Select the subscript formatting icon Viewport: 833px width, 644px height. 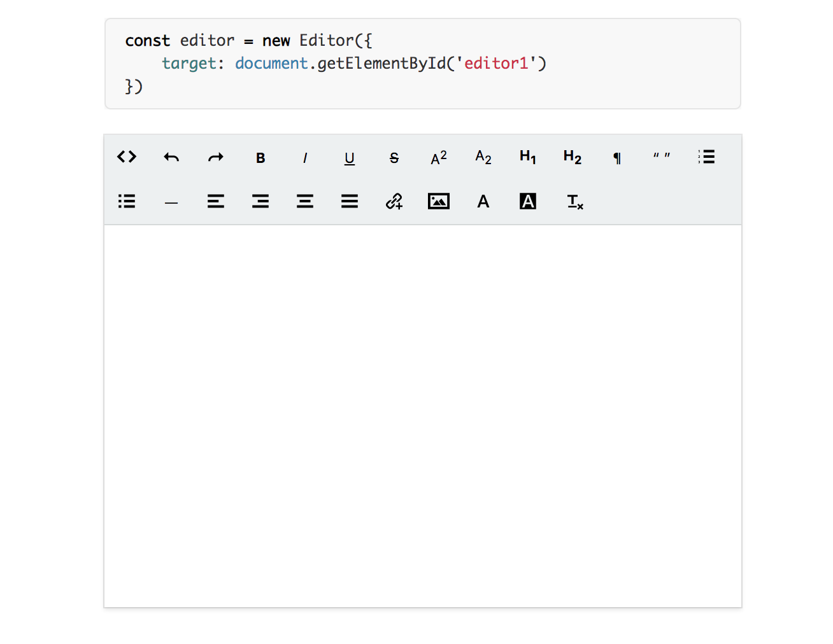pos(483,157)
